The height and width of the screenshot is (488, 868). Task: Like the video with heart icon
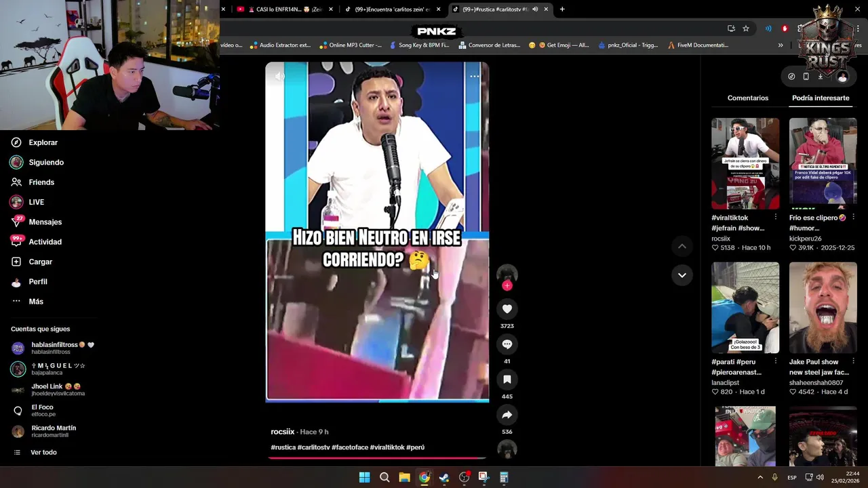507,309
